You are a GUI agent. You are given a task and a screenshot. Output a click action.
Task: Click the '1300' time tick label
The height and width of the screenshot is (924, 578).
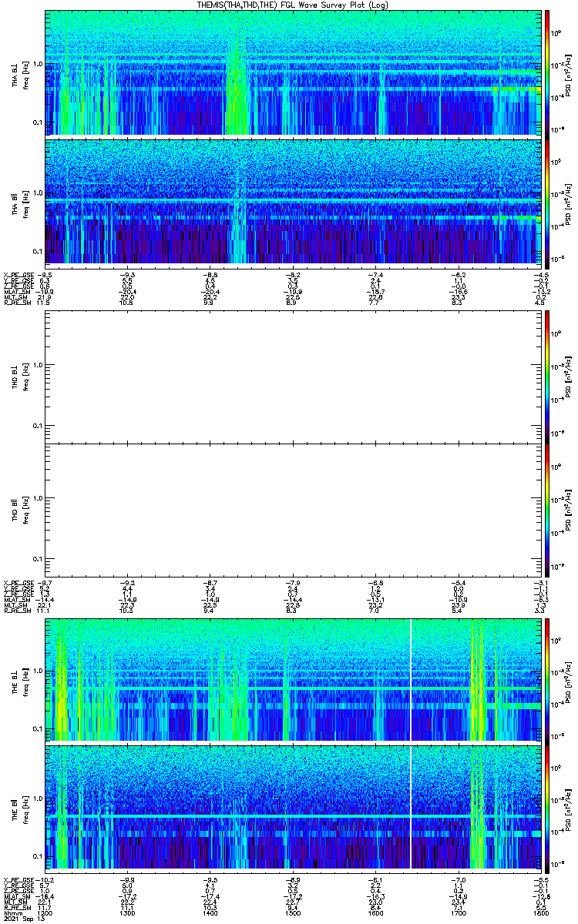(128, 912)
